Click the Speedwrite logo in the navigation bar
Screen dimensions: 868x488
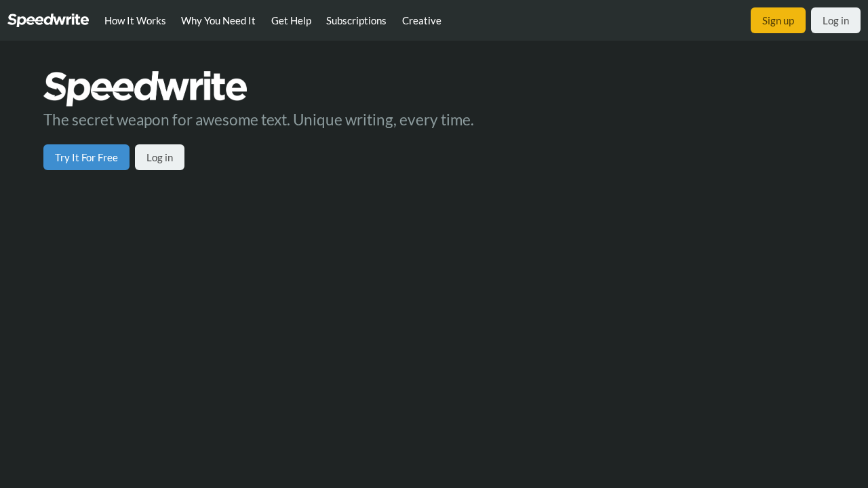click(x=47, y=18)
